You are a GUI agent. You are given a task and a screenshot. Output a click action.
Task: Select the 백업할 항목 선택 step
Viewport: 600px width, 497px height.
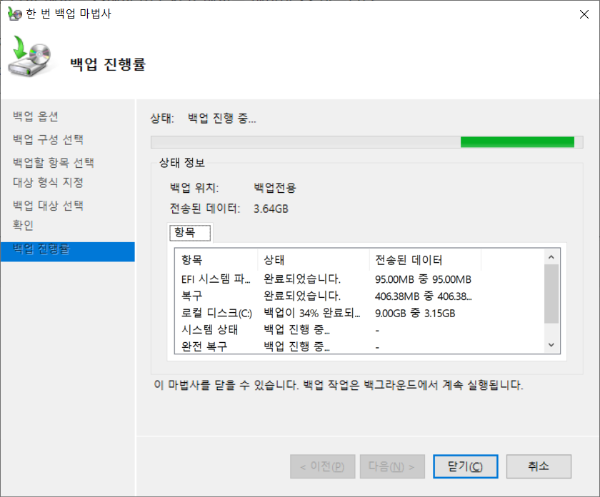click(x=53, y=163)
